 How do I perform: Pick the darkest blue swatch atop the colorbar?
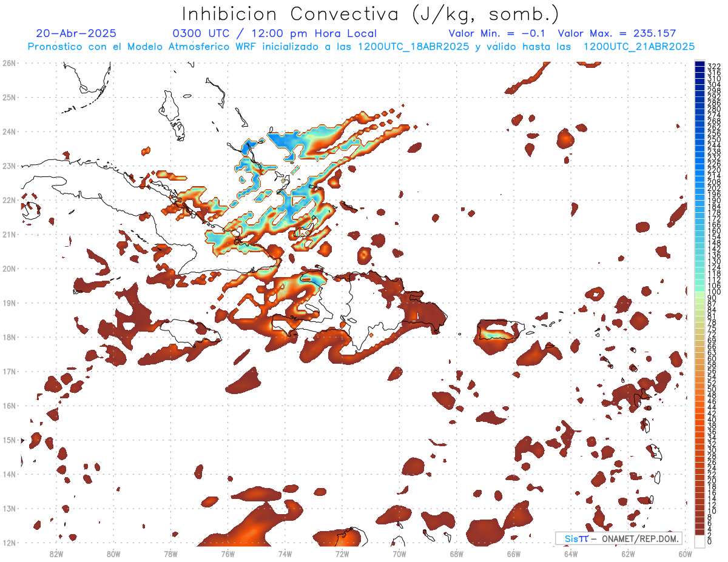tap(699, 64)
